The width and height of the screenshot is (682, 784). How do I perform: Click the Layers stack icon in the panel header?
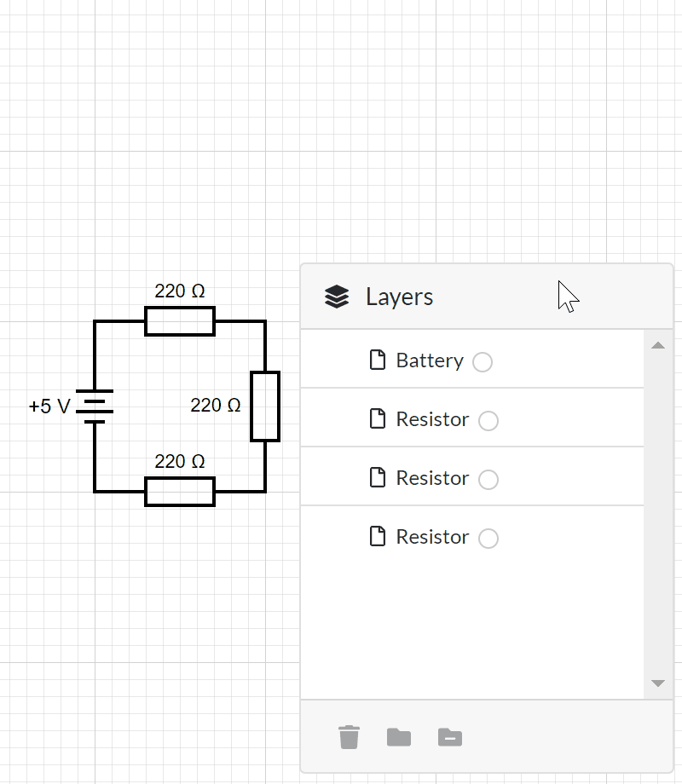click(x=337, y=297)
